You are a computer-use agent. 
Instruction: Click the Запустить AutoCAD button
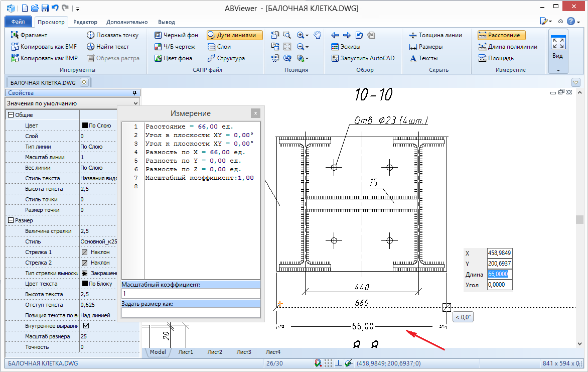click(363, 58)
